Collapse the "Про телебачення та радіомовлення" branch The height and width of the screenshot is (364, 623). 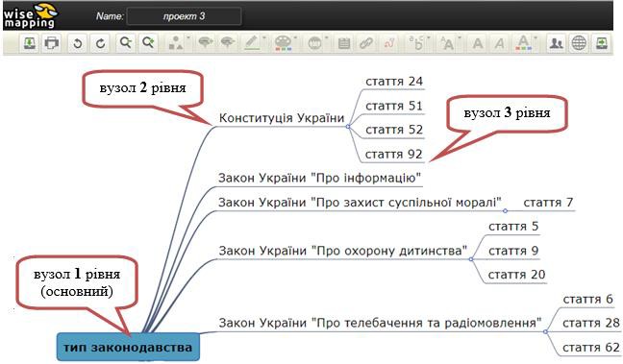tap(545, 331)
